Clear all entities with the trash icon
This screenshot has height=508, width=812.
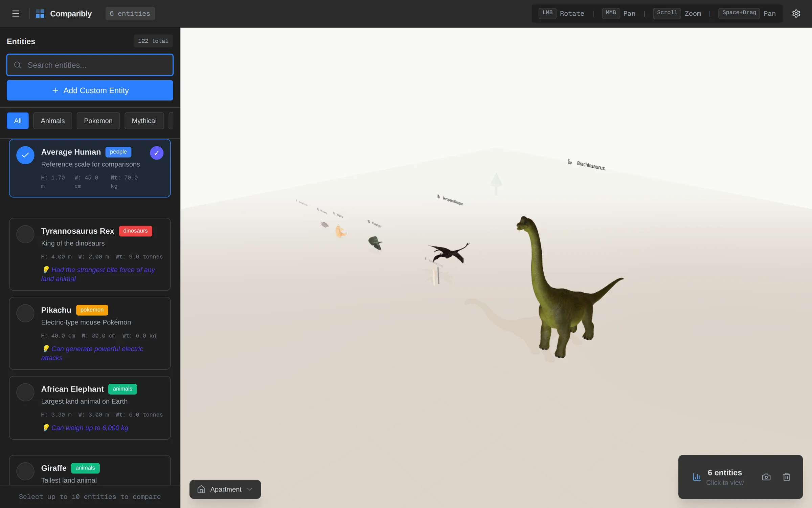coord(787,477)
